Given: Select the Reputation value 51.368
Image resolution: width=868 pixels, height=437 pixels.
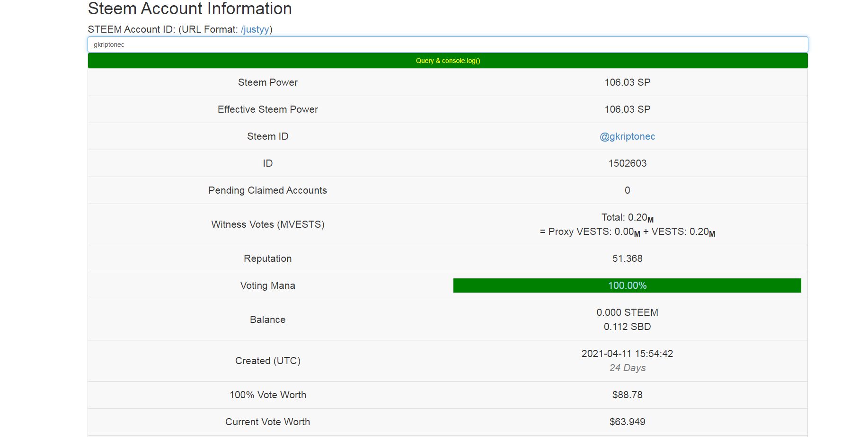Looking at the screenshot, I should coord(627,259).
